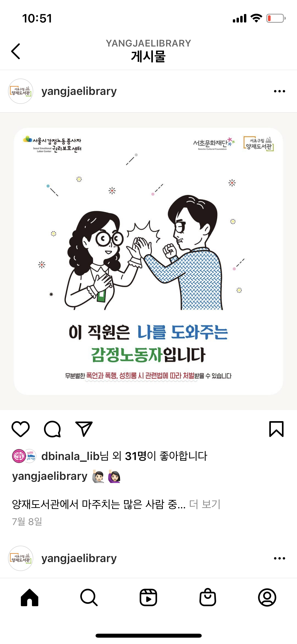Viewport: 297px width, 644px height.
Task: Like the post with the heart icon
Action: pos(21,429)
